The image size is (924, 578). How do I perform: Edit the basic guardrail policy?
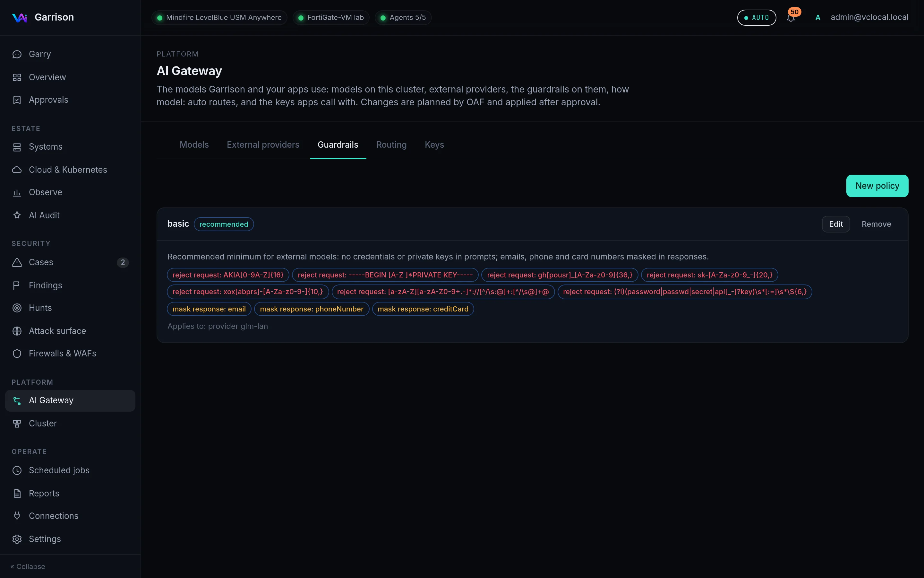click(x=836, y=224)
